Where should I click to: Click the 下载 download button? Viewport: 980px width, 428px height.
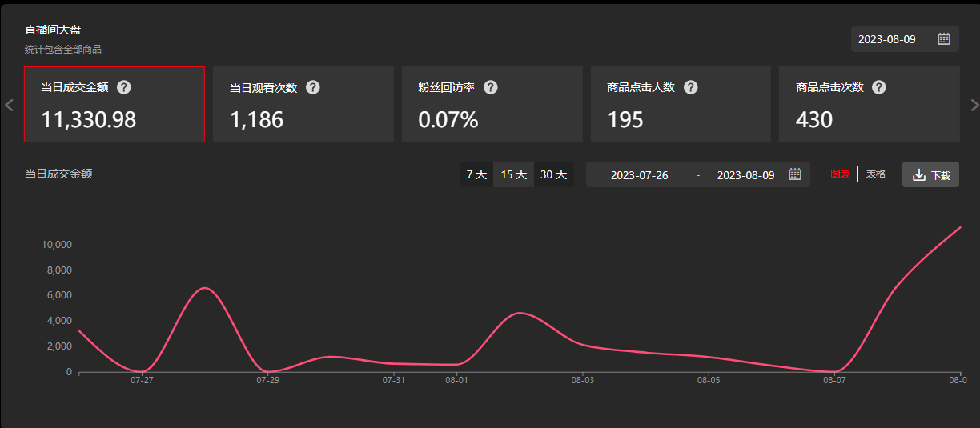coord(930,174)
